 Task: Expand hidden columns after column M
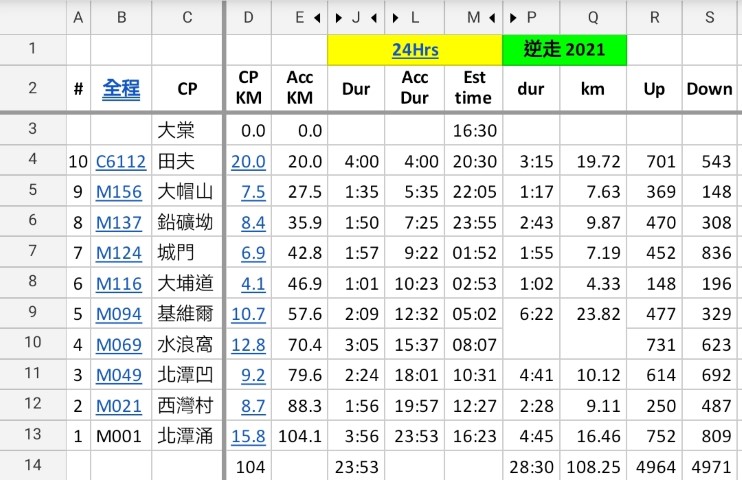(x=492, y=18)
